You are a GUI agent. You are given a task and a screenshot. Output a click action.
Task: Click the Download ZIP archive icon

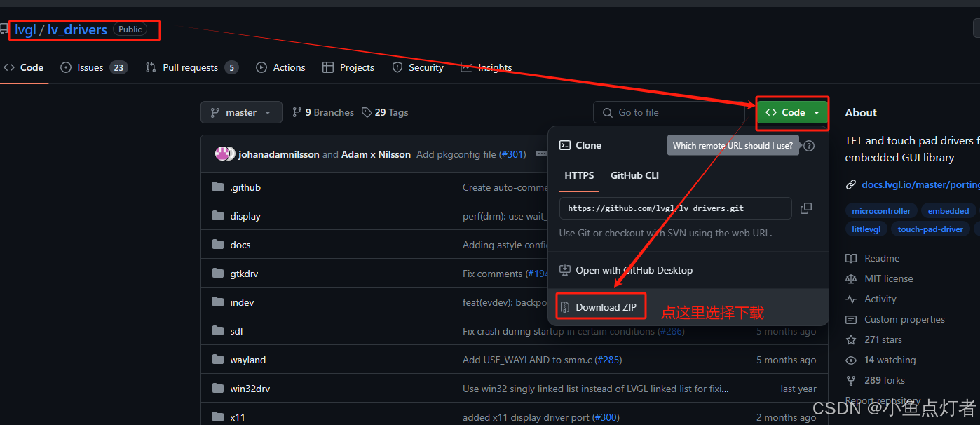pyautogui.click(x=565, y=307)
